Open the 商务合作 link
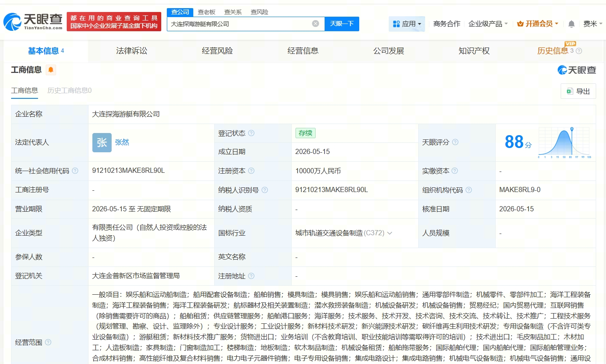The width and height of the screenshot is (606, 364). point(447,24)
